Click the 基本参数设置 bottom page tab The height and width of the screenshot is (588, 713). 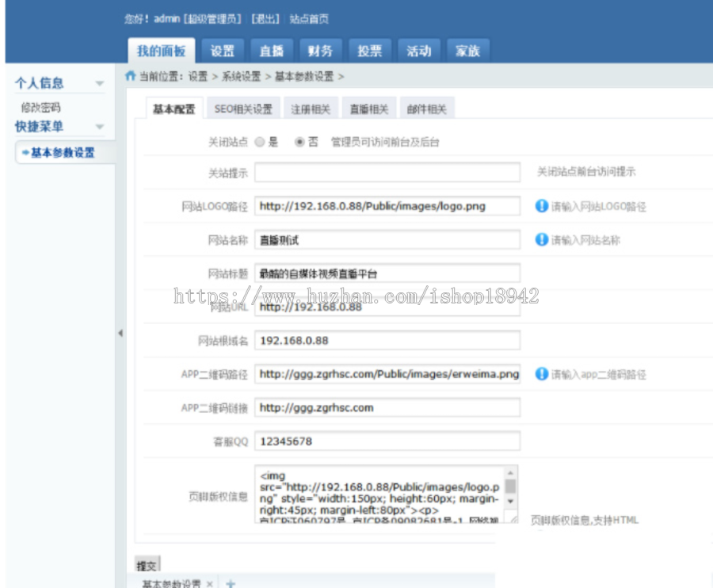(x=171, y=583)
